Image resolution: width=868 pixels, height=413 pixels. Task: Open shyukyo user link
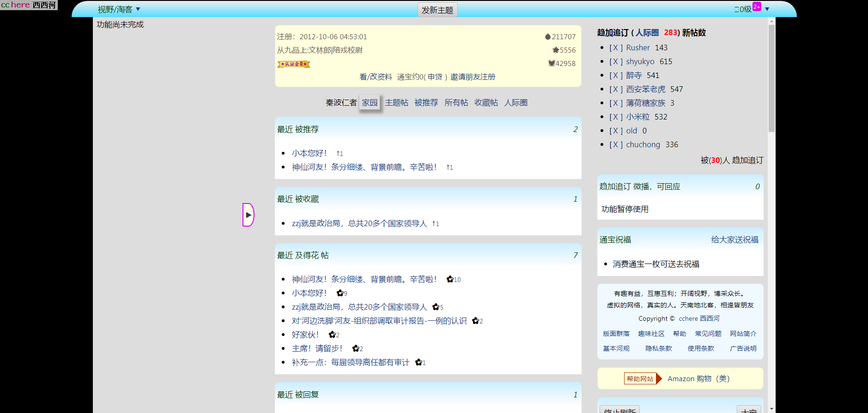640,61
